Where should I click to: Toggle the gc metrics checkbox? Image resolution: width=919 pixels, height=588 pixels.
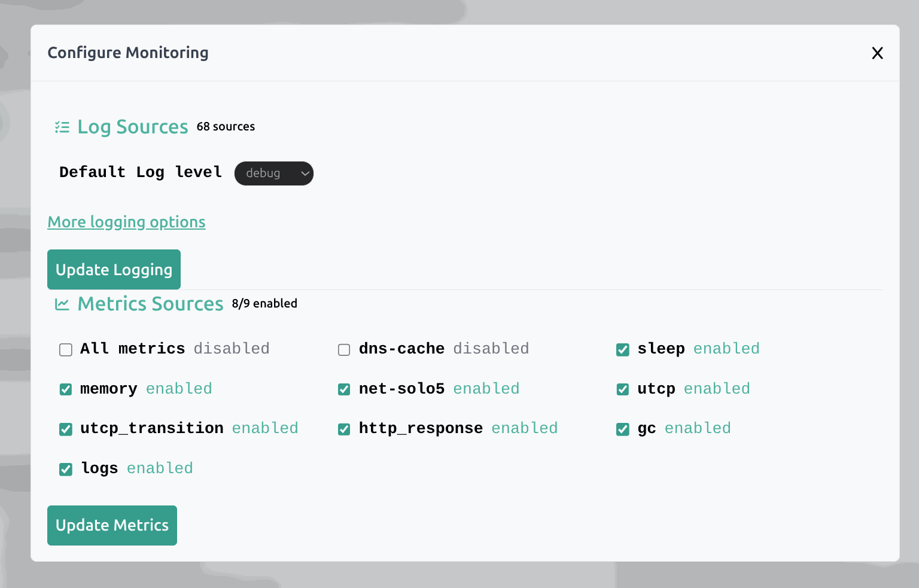[x=623, y=429]
